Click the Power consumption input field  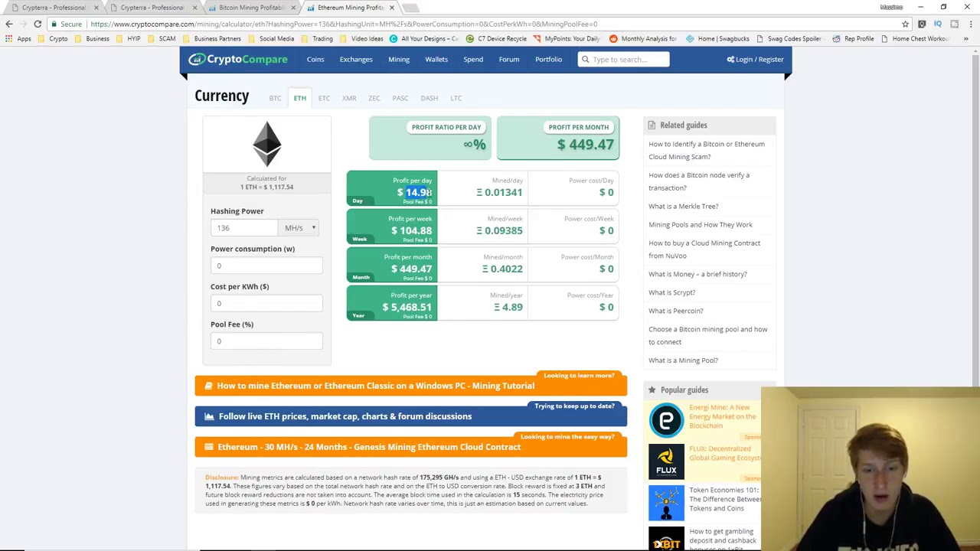266,266
